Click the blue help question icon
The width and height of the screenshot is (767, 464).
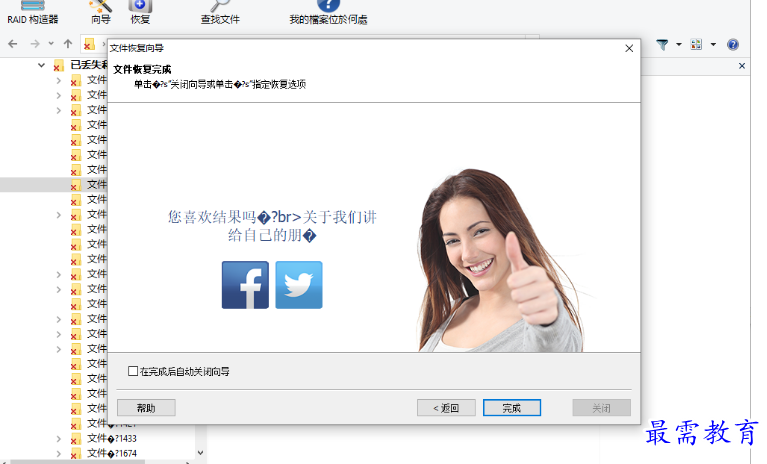733,44
